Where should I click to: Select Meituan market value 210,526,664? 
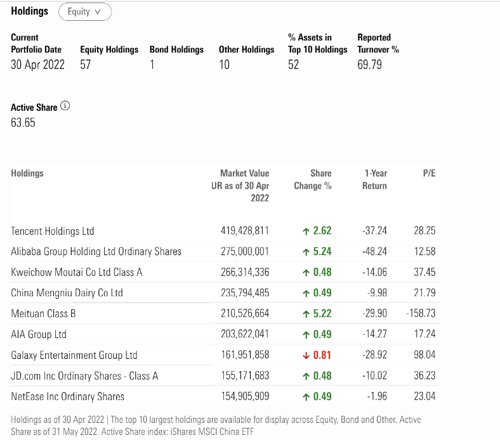click(245, 313)
